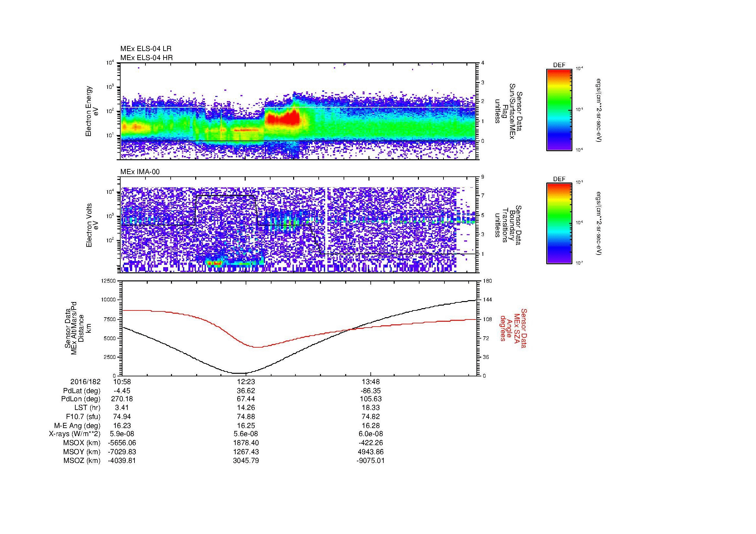This screenshot has width=756, height=534.
Task: Click the top color bar units label
Action: pyautogui.click(x=599, y=110)
